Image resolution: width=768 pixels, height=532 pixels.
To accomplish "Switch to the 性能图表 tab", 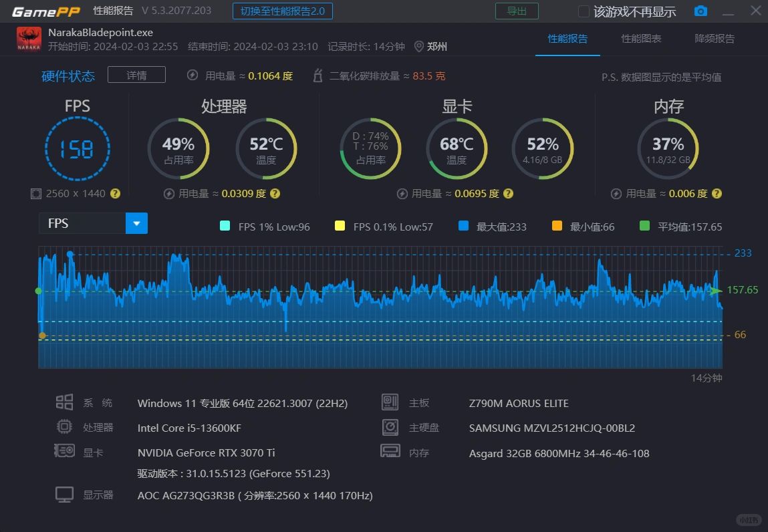I will coord(641,39).
